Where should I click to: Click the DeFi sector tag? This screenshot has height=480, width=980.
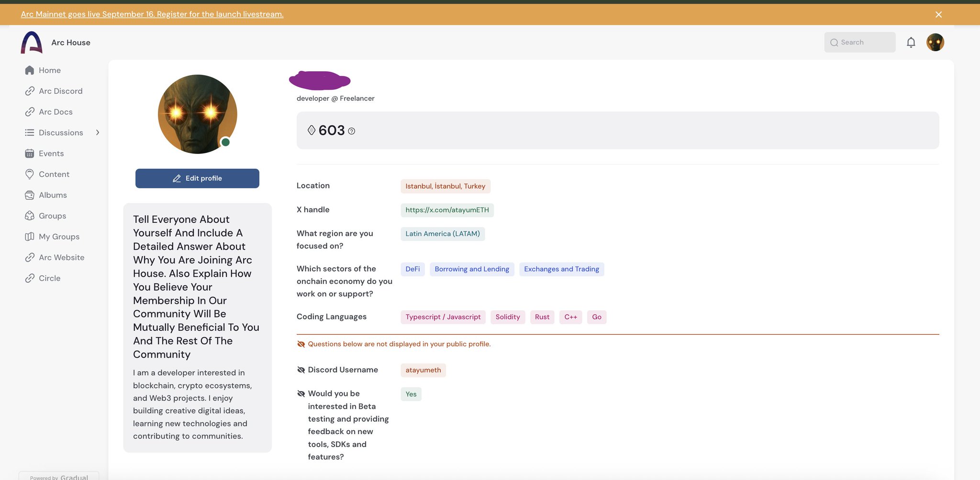tap(412, 269)
